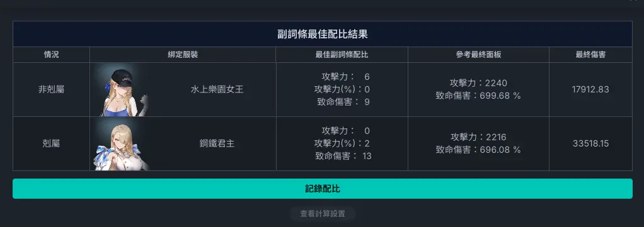Click the 鋼鐵君主 costume name

coord(217,143)
